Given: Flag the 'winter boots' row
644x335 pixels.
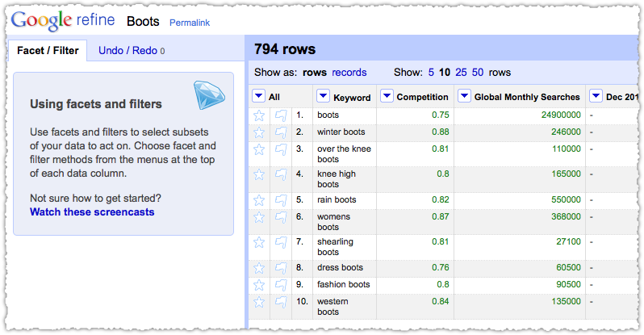Looking at the screenshot, I should pos(281,132).
